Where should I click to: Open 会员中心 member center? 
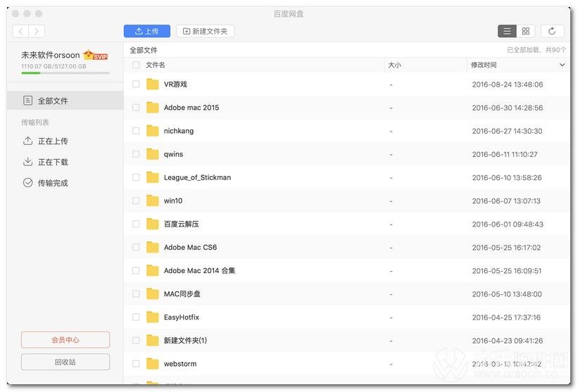pos(65,340)
